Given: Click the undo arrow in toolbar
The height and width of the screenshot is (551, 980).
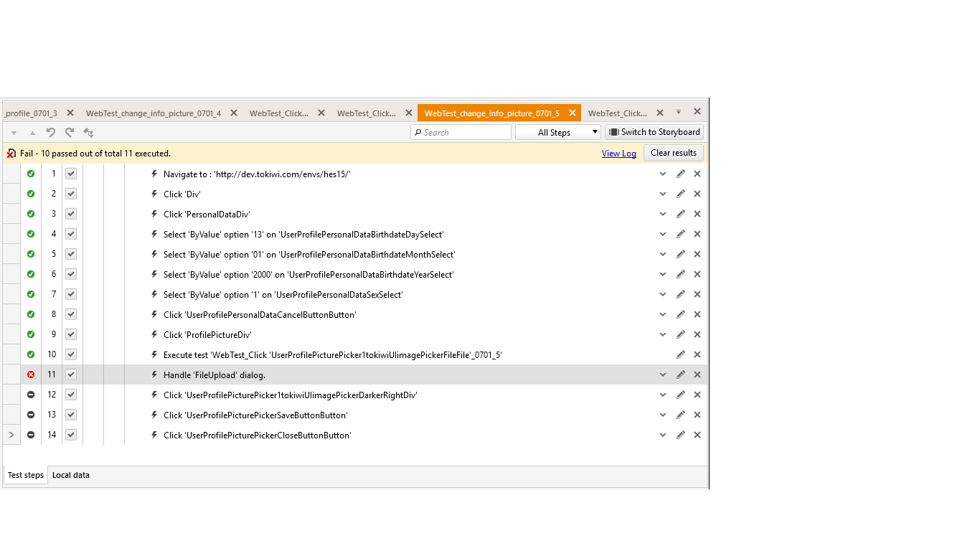Looking at the screenshot, I should click(x=51, y=133).
